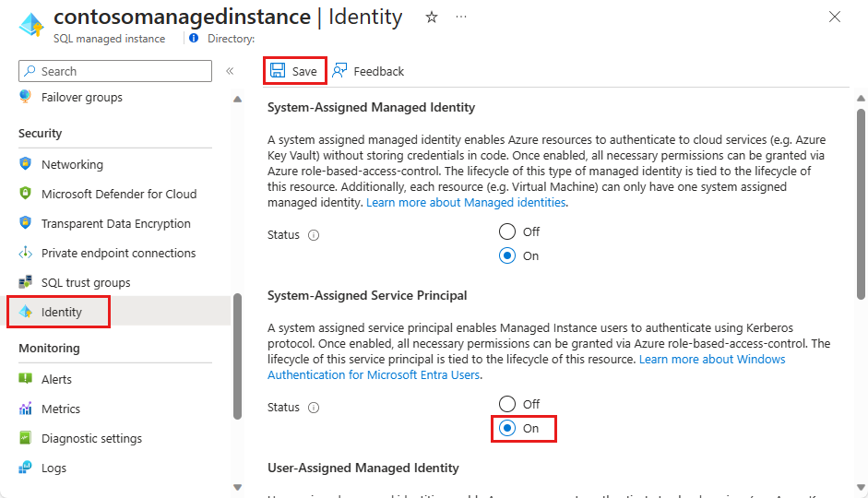Set System-Assigned Service Principal status to Off
This screenshot has height=498, width=868.
[506, 404]
